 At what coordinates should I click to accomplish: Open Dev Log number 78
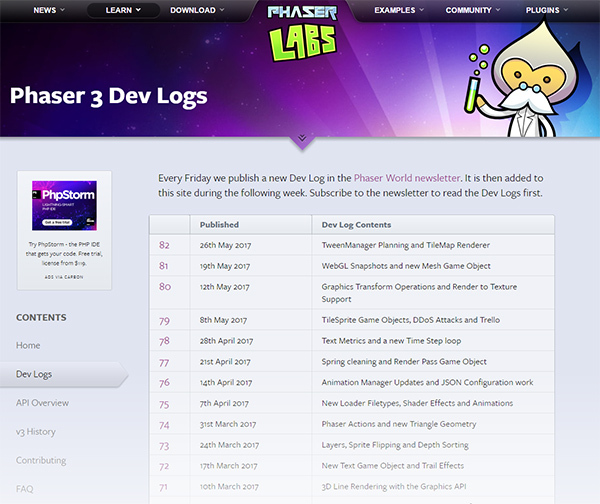click(x=164, y=341)
